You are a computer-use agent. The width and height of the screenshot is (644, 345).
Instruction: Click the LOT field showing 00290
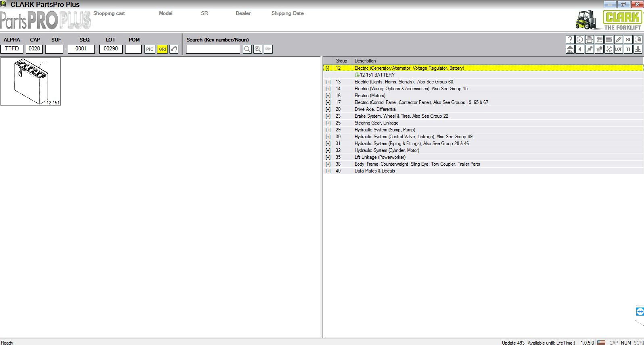coord(111,49)
